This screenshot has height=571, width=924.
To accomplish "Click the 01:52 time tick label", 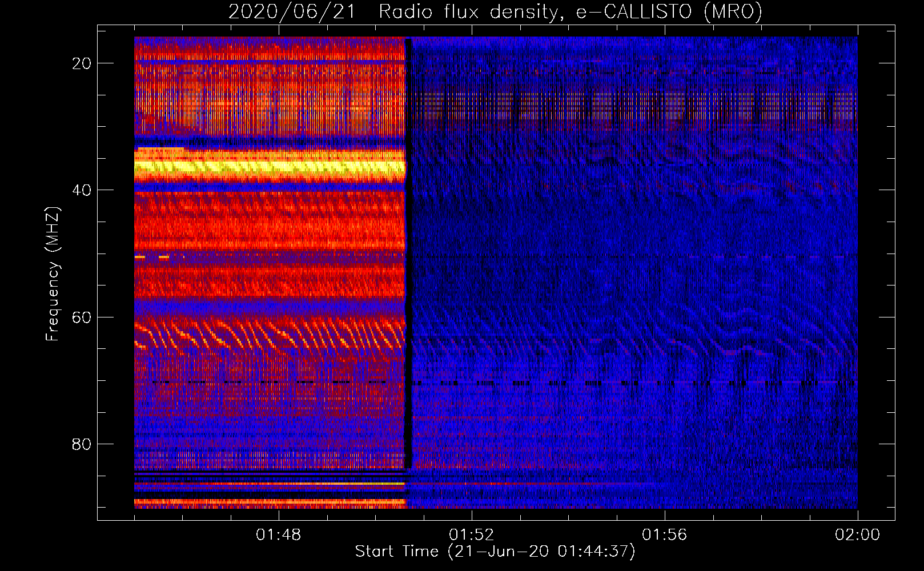I will click(471, 535).
